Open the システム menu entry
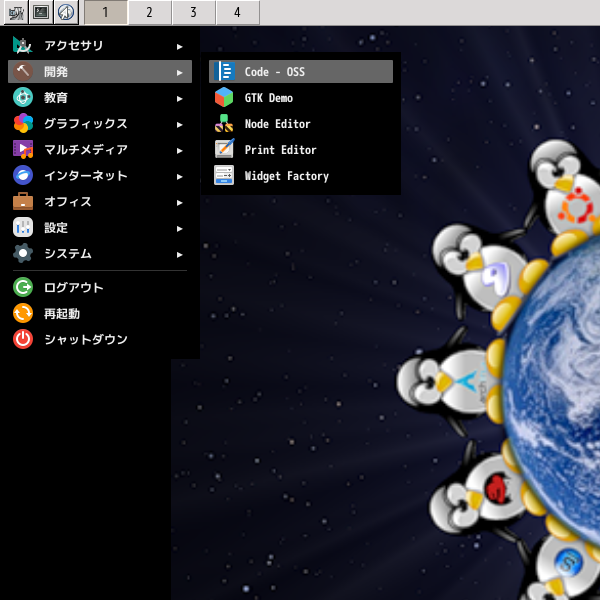The height and width of the screenshot is (600, 600). click(100, 254)
